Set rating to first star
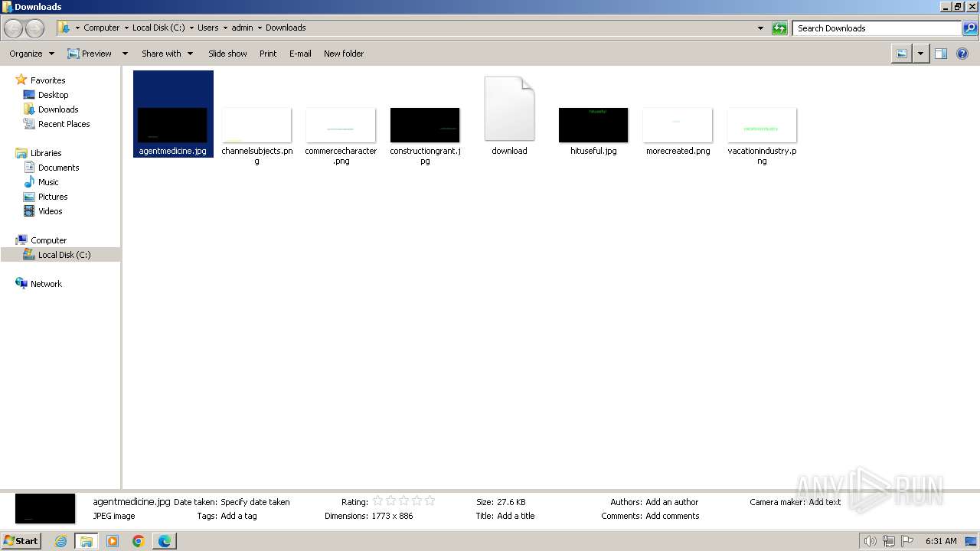This screenshot has height=551, width=980. point(377,501)
